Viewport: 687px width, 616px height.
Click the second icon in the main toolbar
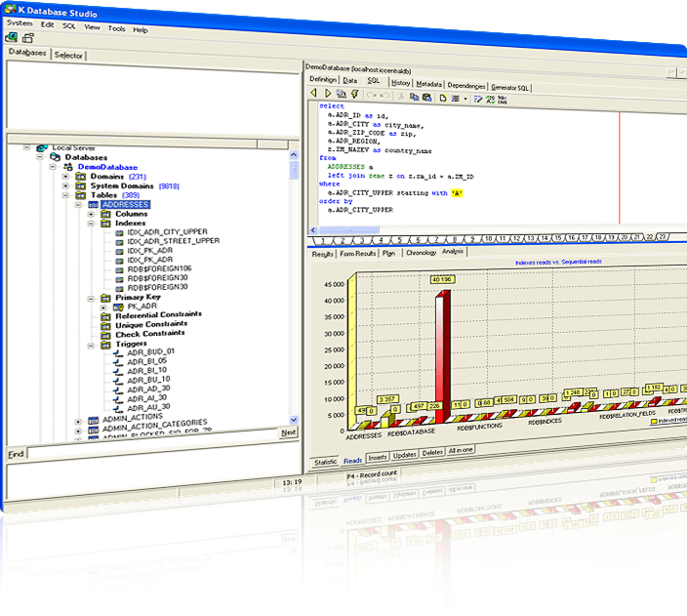28,37
